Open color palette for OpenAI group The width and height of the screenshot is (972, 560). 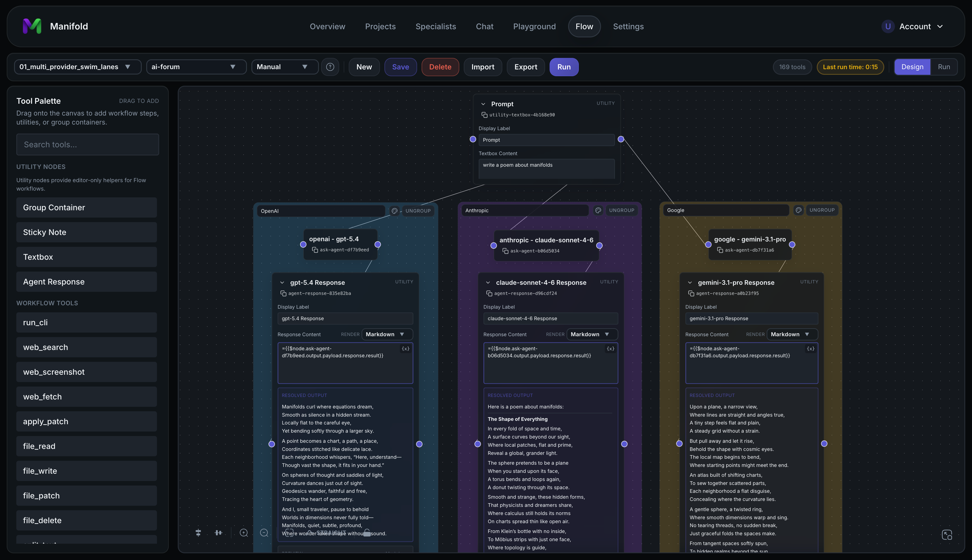(394, 211)
